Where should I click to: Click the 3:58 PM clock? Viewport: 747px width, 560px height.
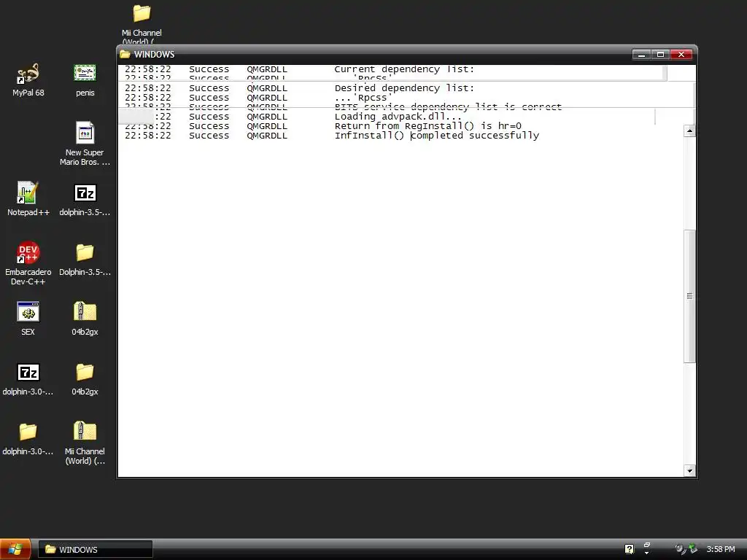point(720,550)
